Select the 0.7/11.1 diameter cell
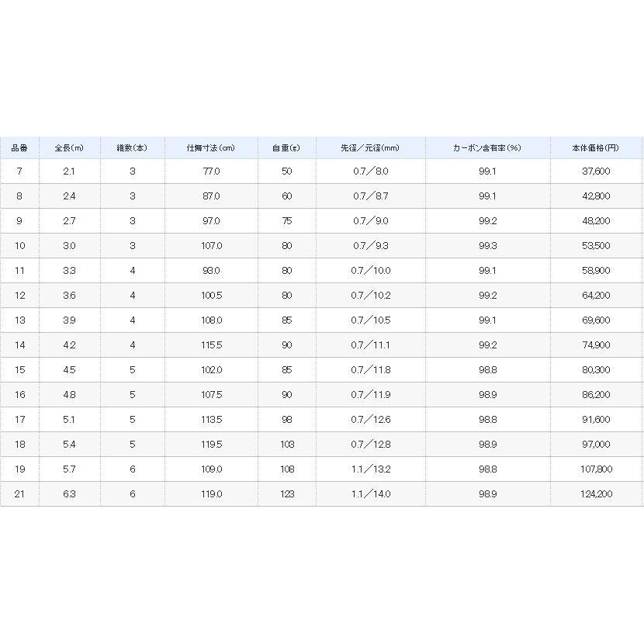 pos(370,345)
